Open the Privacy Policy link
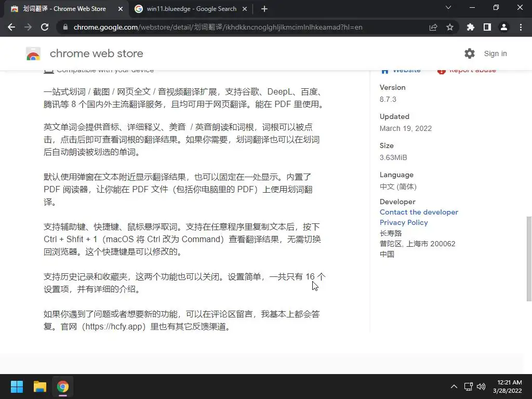 click(404, 222)
